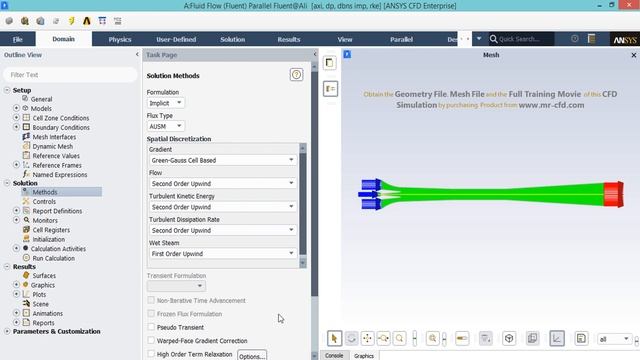This screenshot has width=640, height=360.
Task: Click the black ANSYS 'A' logo icon
Action: coord(87,21)
